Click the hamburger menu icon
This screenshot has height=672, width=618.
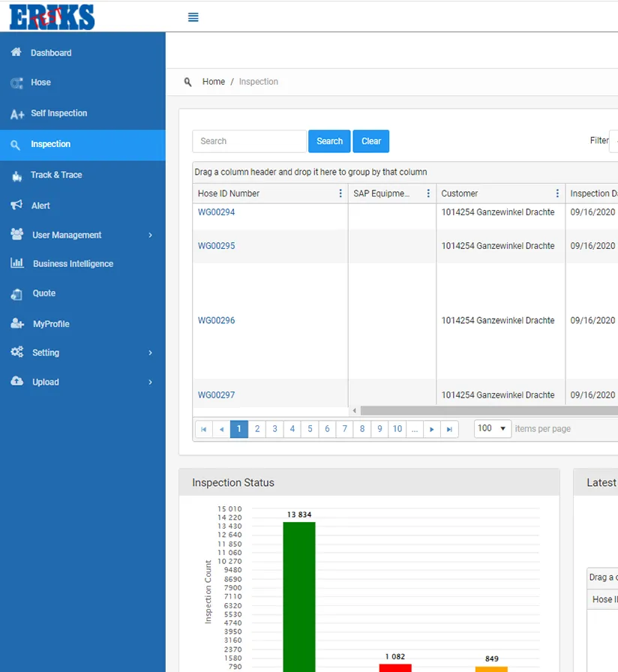[193, 17]
